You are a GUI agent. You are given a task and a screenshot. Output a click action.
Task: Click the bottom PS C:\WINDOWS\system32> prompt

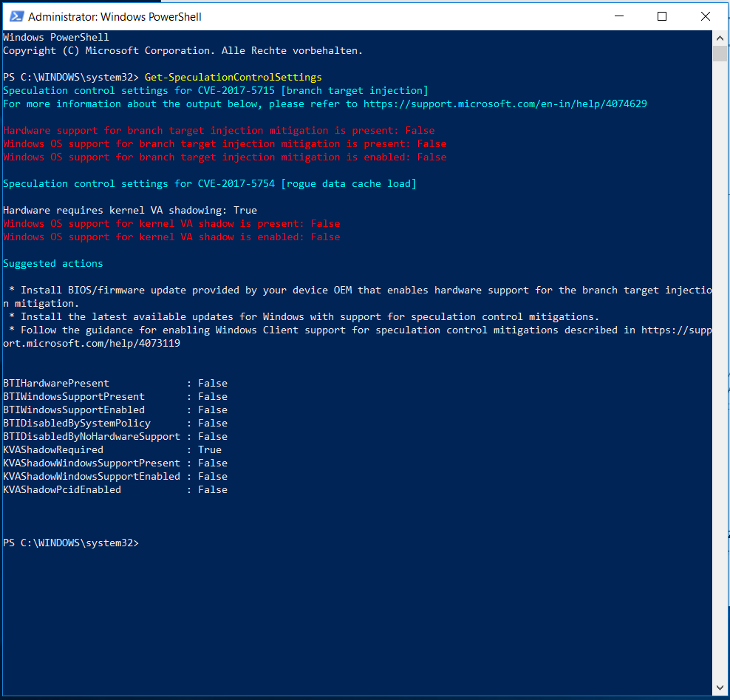point(71,543)
